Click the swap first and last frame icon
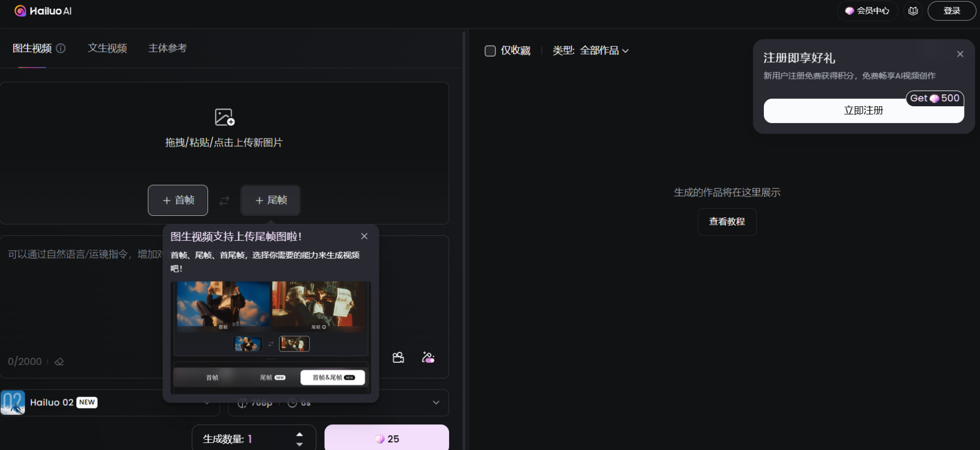 pos(224,201)
